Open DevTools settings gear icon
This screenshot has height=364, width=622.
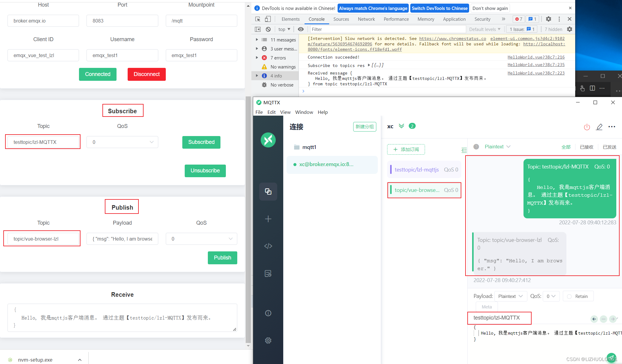point(548,19)
